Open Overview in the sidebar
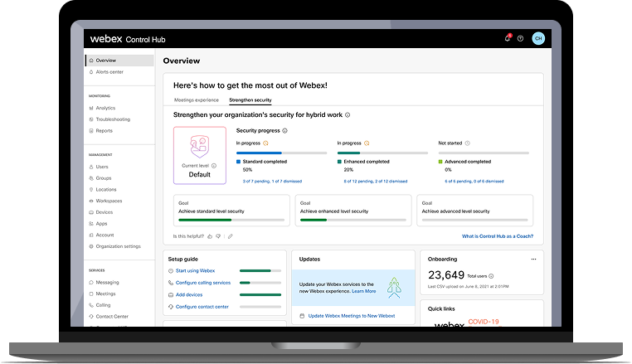Screen dimensions: 632x364 [x=119, y=61]
